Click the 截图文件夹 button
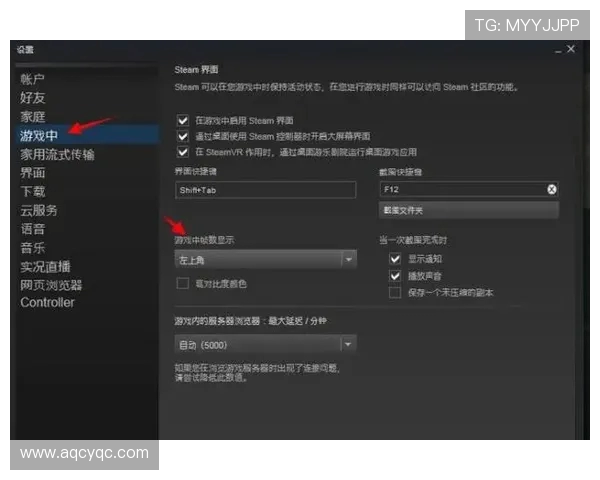The image size is (600, 480). click(469, 210)
